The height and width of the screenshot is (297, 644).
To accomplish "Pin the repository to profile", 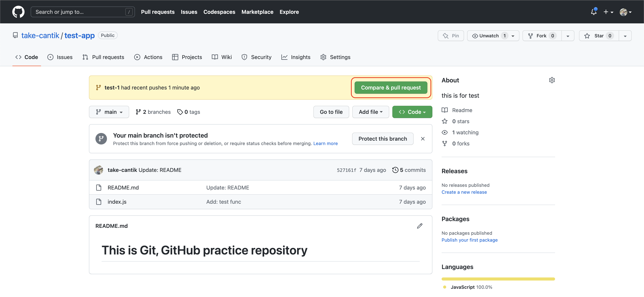I will tap(451, 36).
